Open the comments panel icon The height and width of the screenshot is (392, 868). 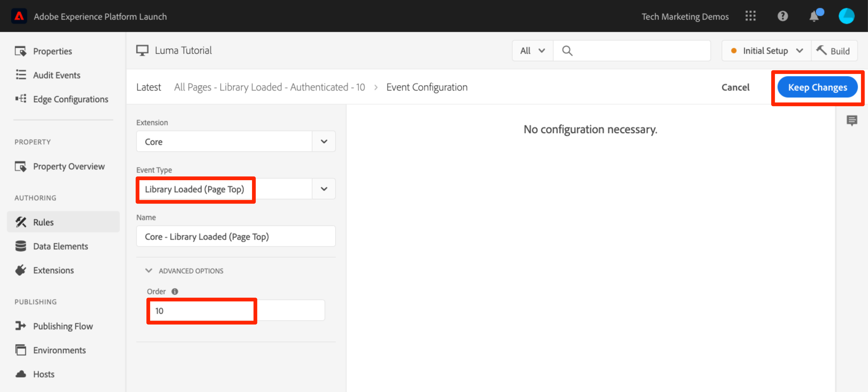(x=852, y=120)
